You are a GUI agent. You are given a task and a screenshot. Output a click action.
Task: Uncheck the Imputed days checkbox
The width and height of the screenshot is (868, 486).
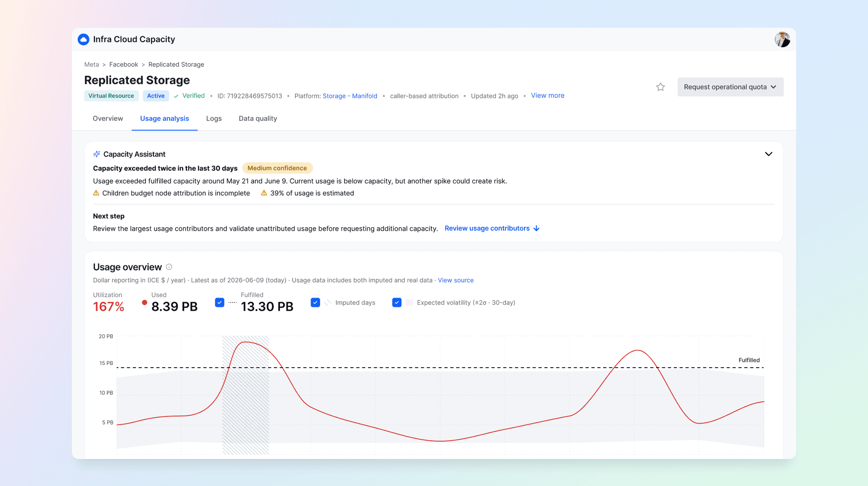pyautogui.click(x=316, y=303)
